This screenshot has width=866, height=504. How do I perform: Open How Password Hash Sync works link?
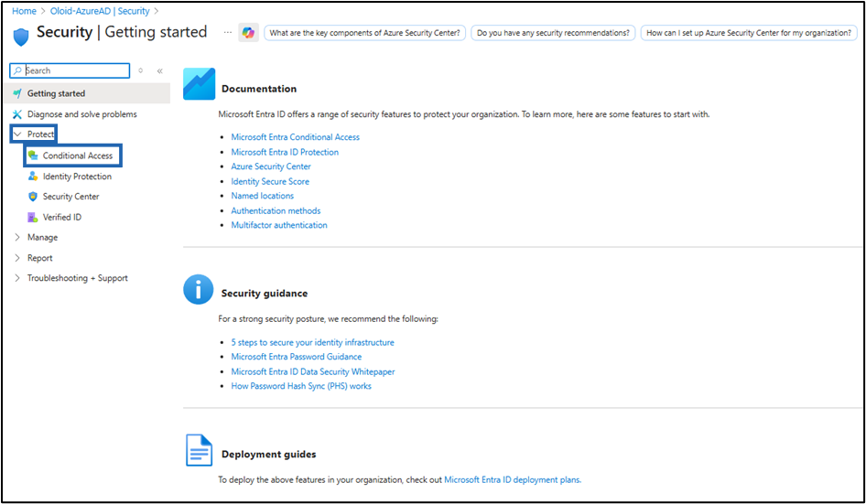click(301, 386)
